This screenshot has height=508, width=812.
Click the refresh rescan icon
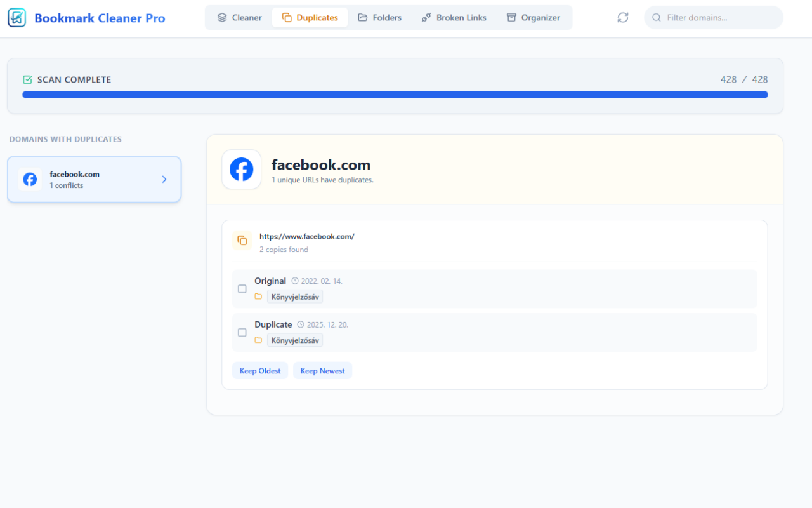[623, 18]
